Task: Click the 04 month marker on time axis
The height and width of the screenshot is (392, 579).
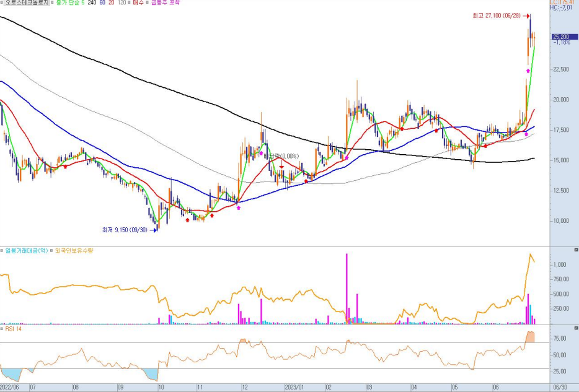Action: click(414, 388)
